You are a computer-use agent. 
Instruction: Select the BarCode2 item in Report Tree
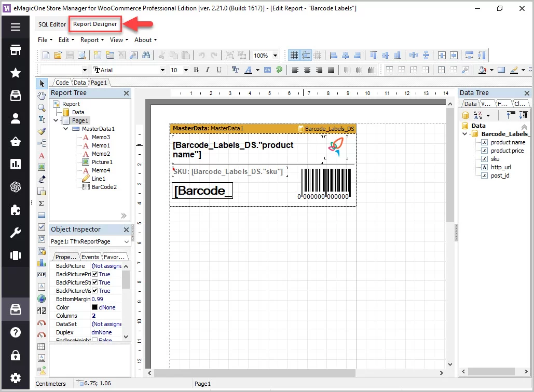pyautogui.click(x=104, y=187)
